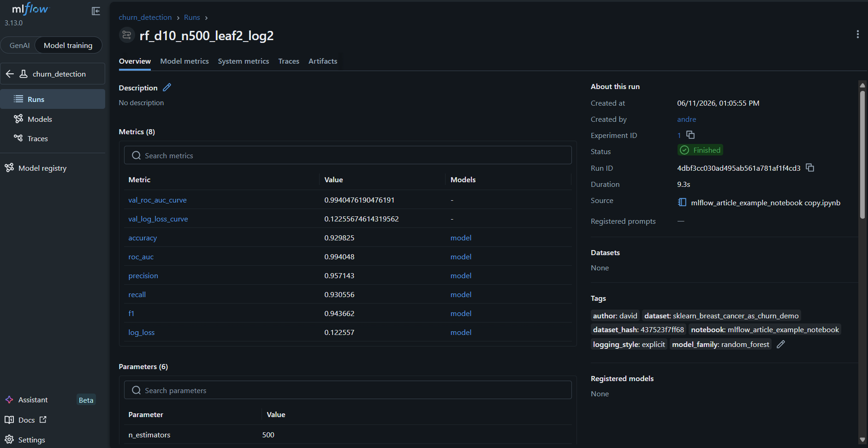Edit tags with the pencil icon
The height and width of the screenshot is (448, 868).
pyautogui.click(x=781, y=344)
